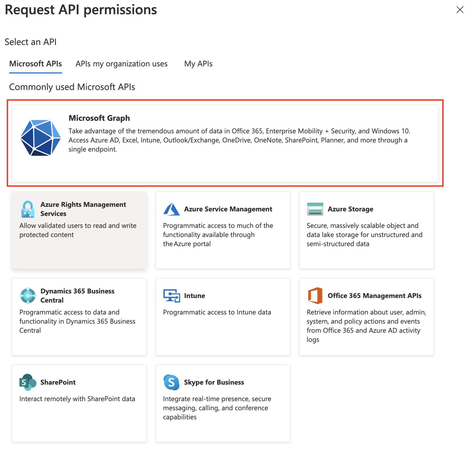
Task: Click the Azure Rights Management lock icon
Action: (x=28, y=209)
